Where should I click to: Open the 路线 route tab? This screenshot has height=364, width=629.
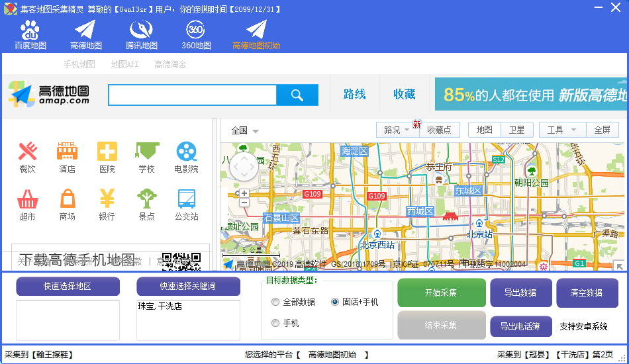355,95
